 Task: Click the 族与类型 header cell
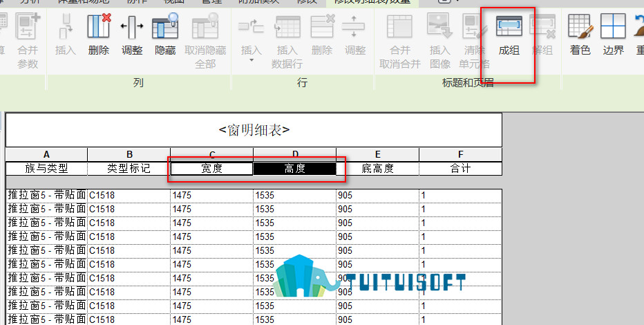click(46, 169)
